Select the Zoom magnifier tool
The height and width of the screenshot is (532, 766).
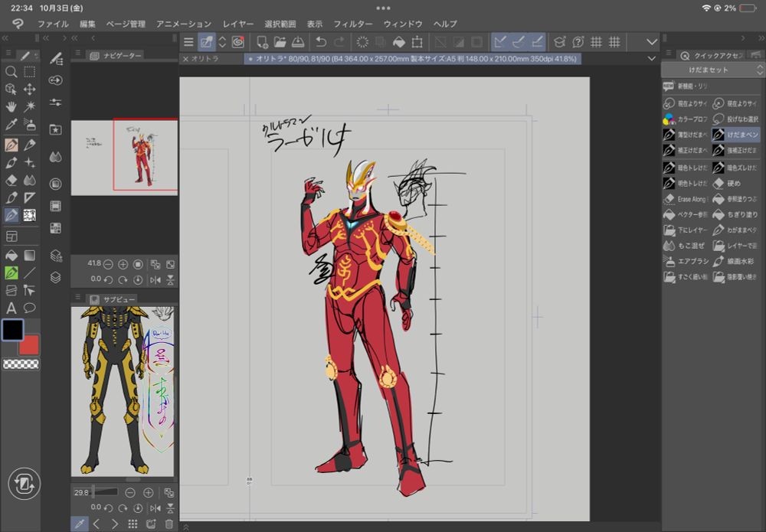[x=11, y=72]
